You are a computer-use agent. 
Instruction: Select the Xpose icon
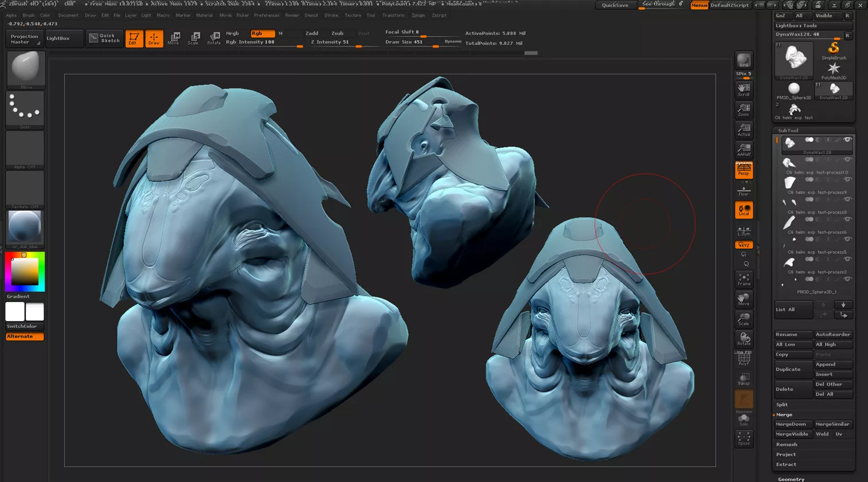coord(744,438)
